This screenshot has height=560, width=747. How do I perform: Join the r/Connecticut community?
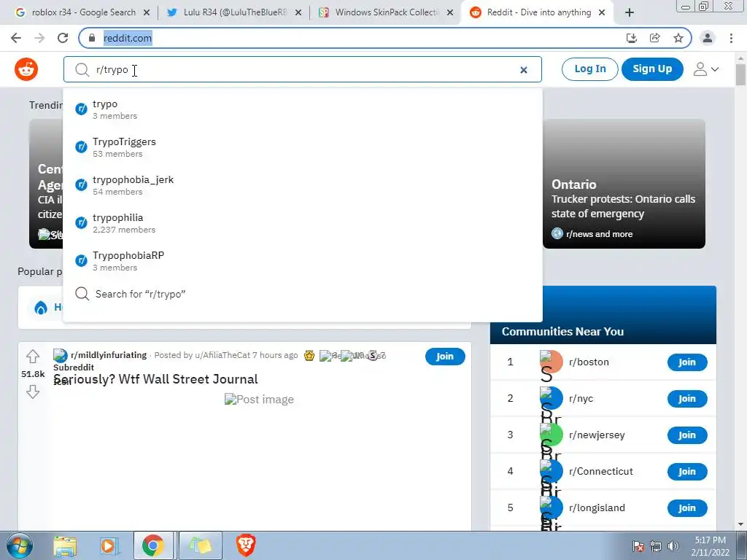point(687,472)
